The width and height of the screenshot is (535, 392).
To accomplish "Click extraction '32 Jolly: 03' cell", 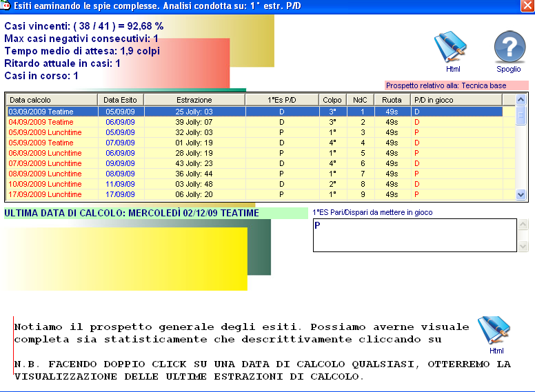I will [x=194, y=132].
